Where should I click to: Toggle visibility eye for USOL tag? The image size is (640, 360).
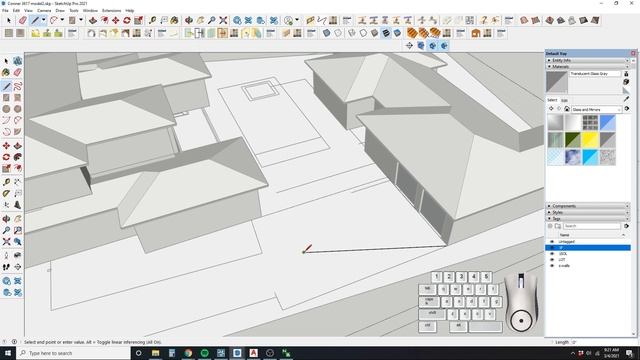552,253
